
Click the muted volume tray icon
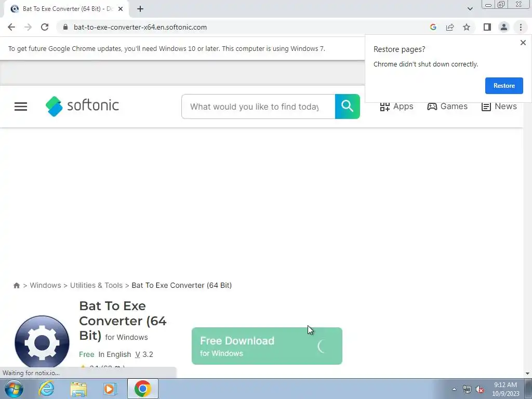[480, 390]
